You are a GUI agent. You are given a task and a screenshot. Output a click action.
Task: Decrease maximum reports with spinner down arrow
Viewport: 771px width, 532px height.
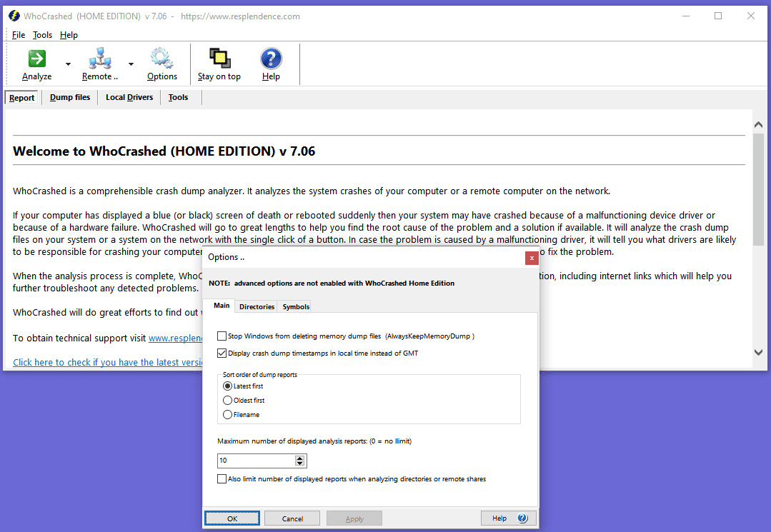tap(300, 463)
